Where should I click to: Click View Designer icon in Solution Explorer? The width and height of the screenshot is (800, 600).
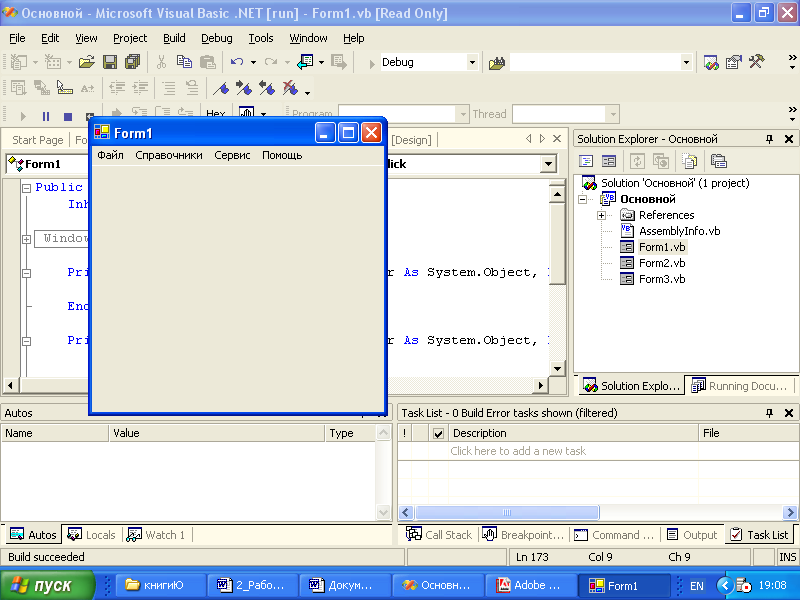pos(609,162)
